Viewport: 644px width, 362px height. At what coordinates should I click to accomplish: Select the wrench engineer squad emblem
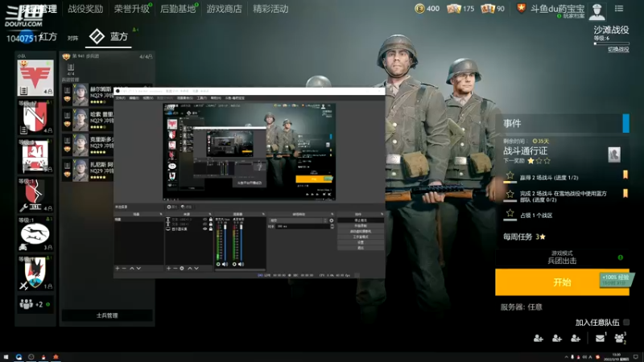tap(35, 195)
